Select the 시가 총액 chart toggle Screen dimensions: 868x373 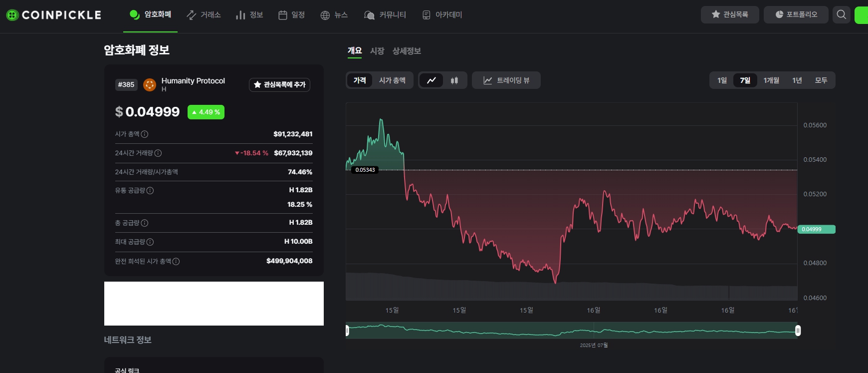(x=392, y=80)
